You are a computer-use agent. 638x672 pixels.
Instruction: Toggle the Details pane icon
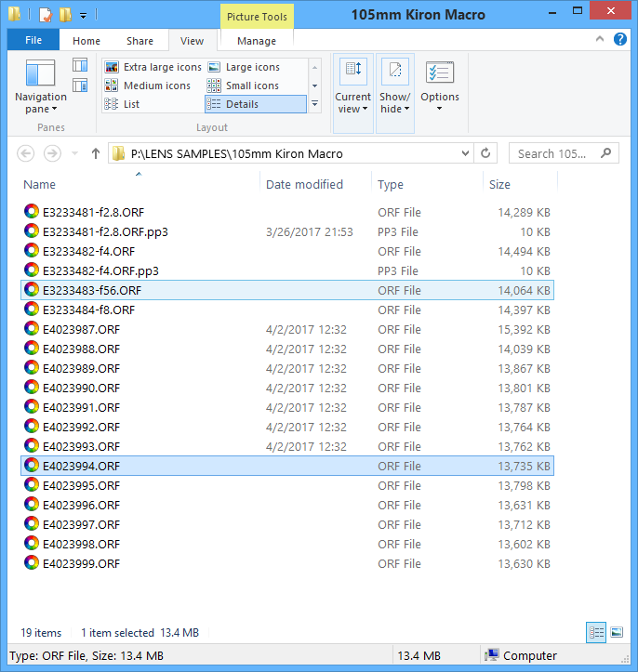[x=80, y=86]
